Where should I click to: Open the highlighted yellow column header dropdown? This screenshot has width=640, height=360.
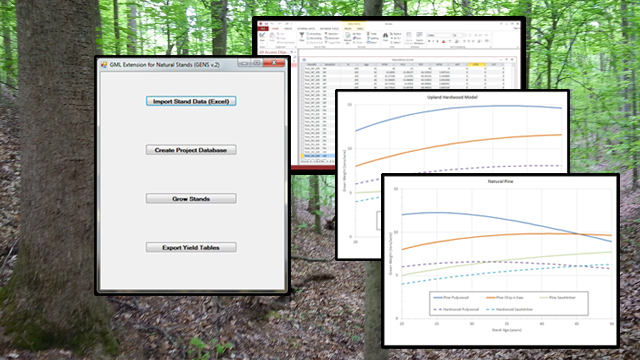tap(484, 64)
